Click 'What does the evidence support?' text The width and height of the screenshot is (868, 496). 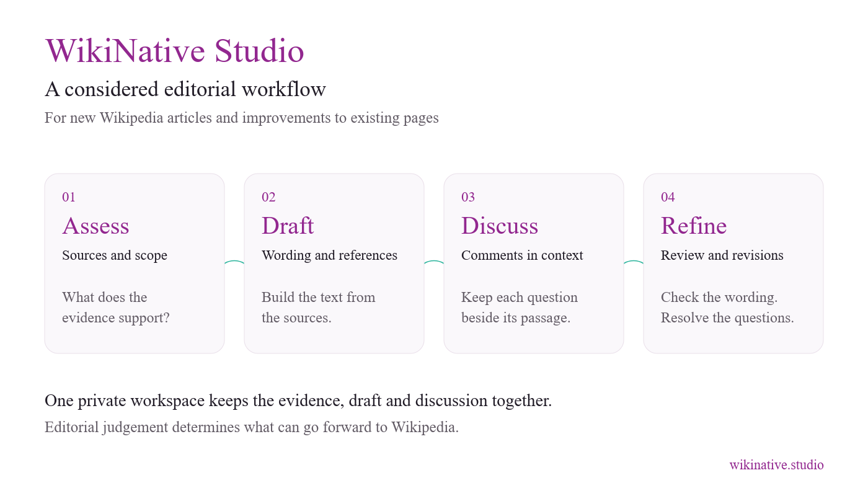(116, 308)
